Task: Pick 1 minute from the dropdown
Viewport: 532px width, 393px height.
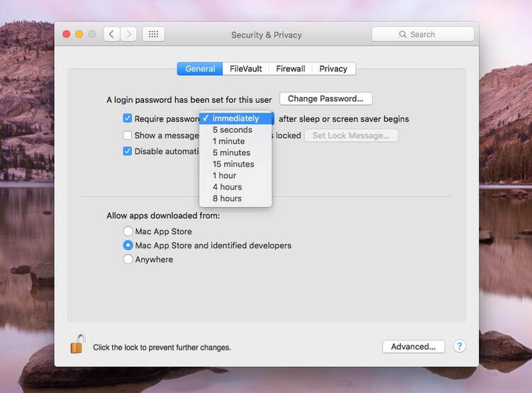Action: (235, 141)
